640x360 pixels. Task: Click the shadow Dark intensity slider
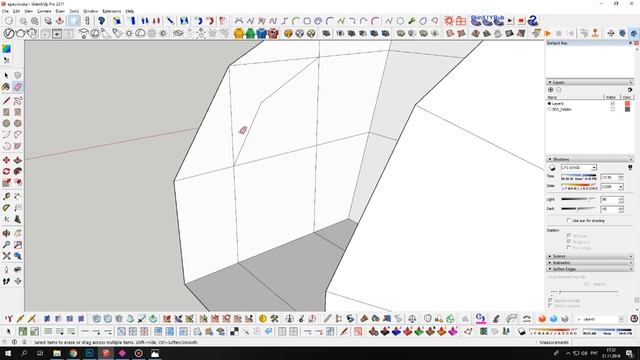(578, 209)
